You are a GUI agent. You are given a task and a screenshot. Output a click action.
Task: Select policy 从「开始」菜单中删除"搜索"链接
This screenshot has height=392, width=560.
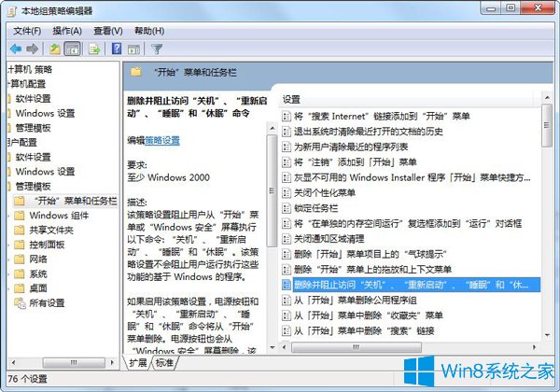point(358,331)
